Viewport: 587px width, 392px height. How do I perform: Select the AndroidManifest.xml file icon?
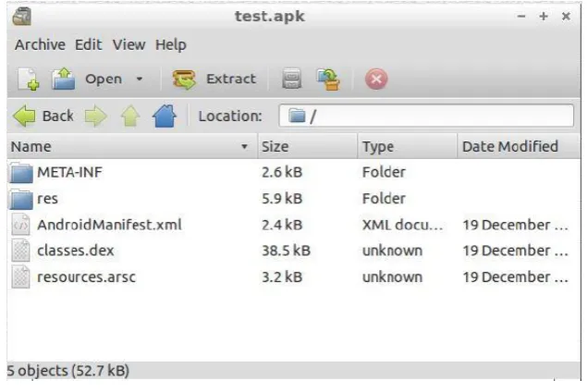pos(20,225)
